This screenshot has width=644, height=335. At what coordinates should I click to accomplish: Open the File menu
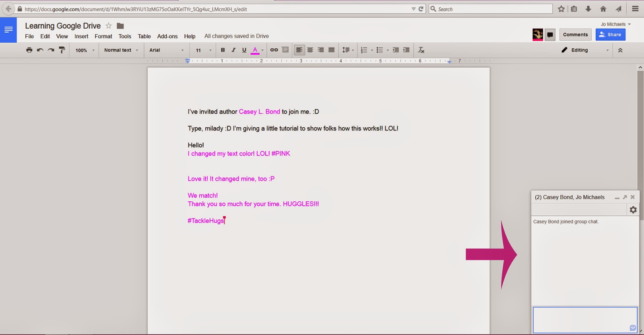tap(29, 36)
